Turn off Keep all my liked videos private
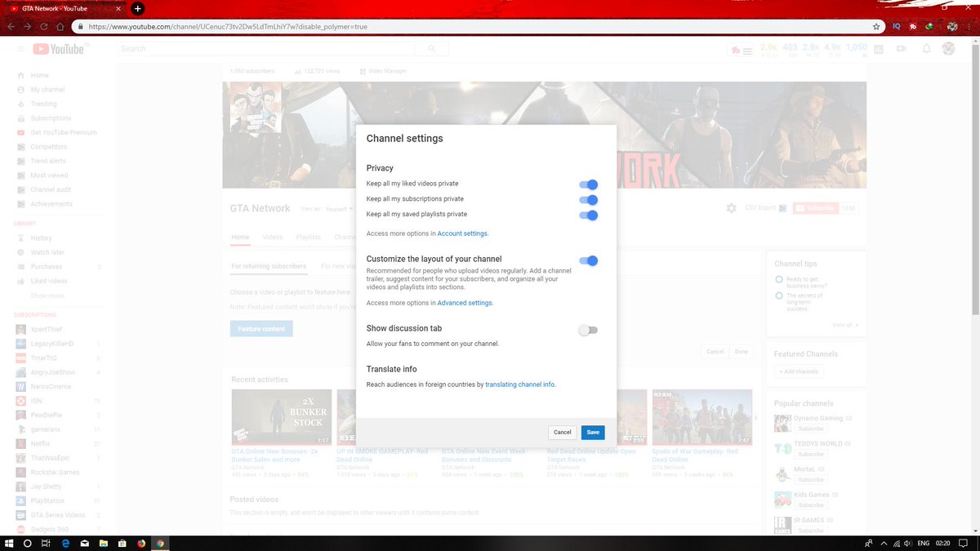The image size is (980, 551). (589, 184)
